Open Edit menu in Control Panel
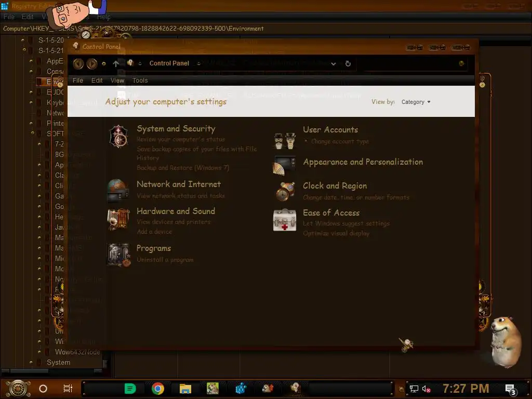532x399 pixels. click(x=97, y=81)
